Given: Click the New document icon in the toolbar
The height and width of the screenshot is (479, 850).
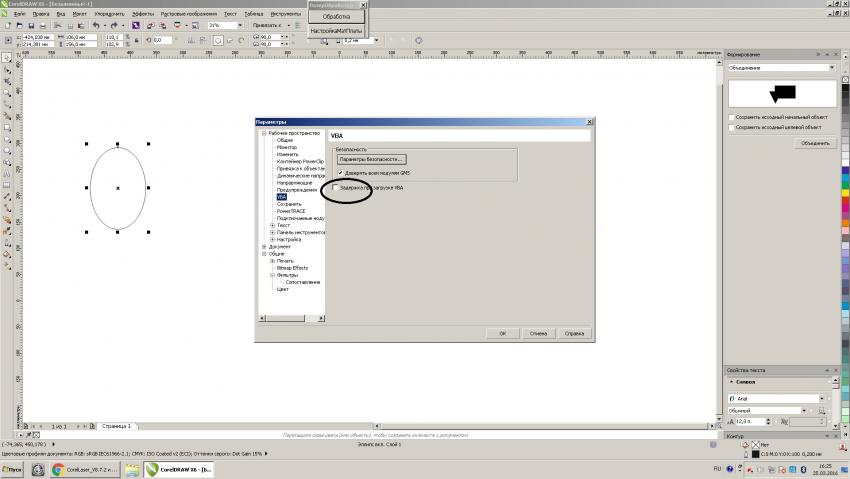Looking at the screenshot, I should 8,25.
